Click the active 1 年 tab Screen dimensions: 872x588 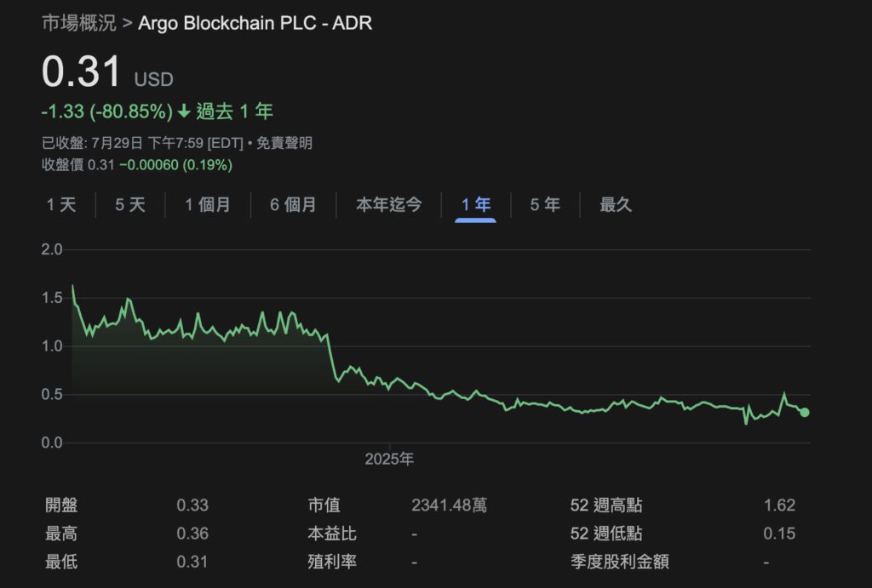point(476,205)
